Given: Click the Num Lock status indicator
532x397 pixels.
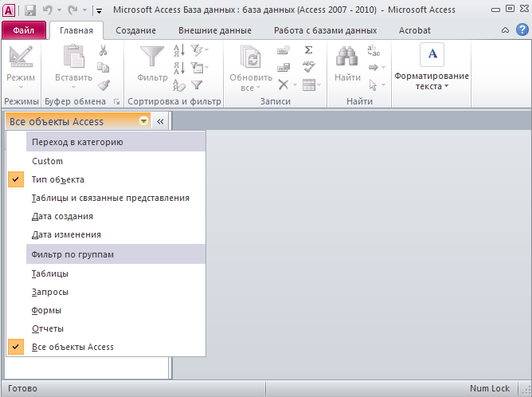Looking at the screenshot, I should point(489,388).
